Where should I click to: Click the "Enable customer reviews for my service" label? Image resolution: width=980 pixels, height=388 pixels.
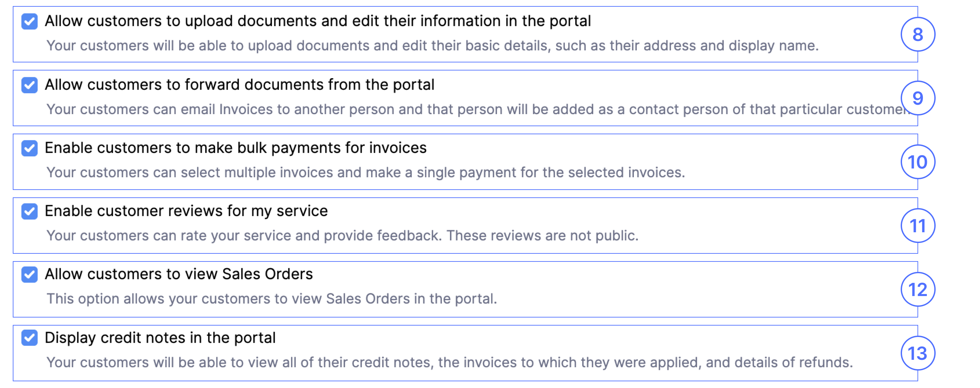(x=186, y=211)
